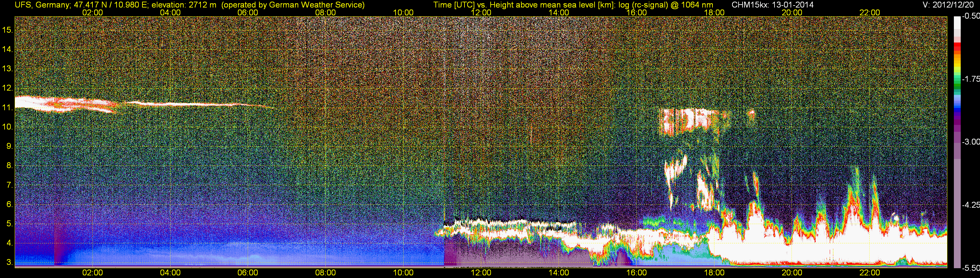Click the 11. km height axis label

click(8, 107)
